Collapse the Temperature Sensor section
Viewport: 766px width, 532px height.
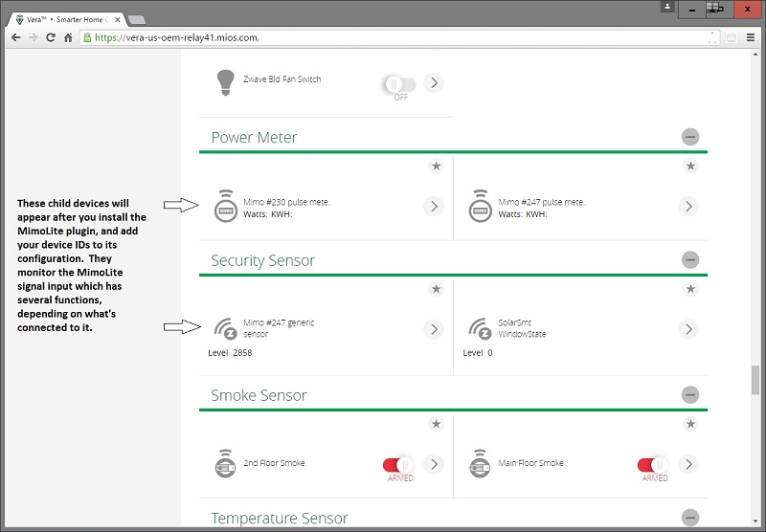(690, 518)
